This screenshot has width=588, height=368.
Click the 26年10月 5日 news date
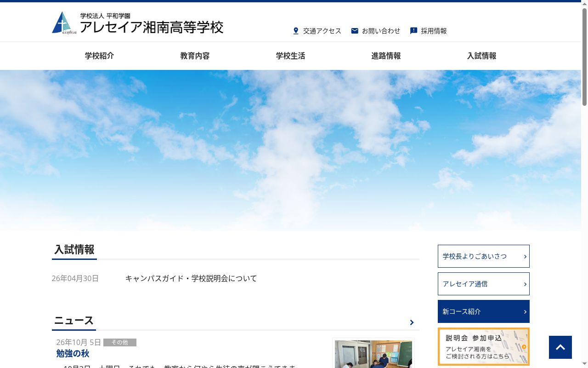pos(79,342)
